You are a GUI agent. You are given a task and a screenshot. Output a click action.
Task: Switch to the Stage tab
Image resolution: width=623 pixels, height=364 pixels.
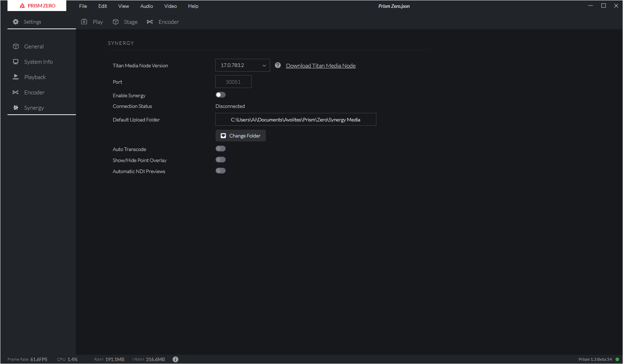tap(125, 22)
